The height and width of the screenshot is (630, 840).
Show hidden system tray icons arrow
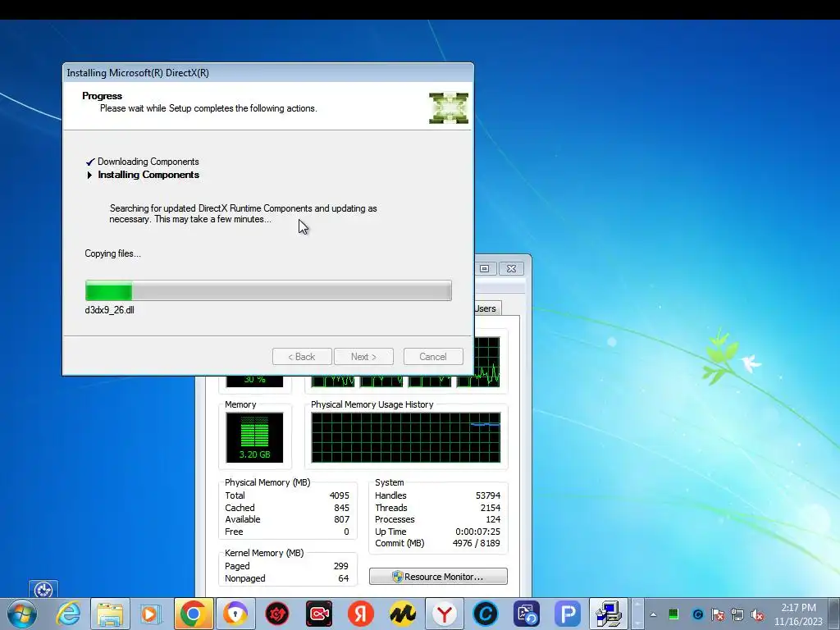coord(653,614)
